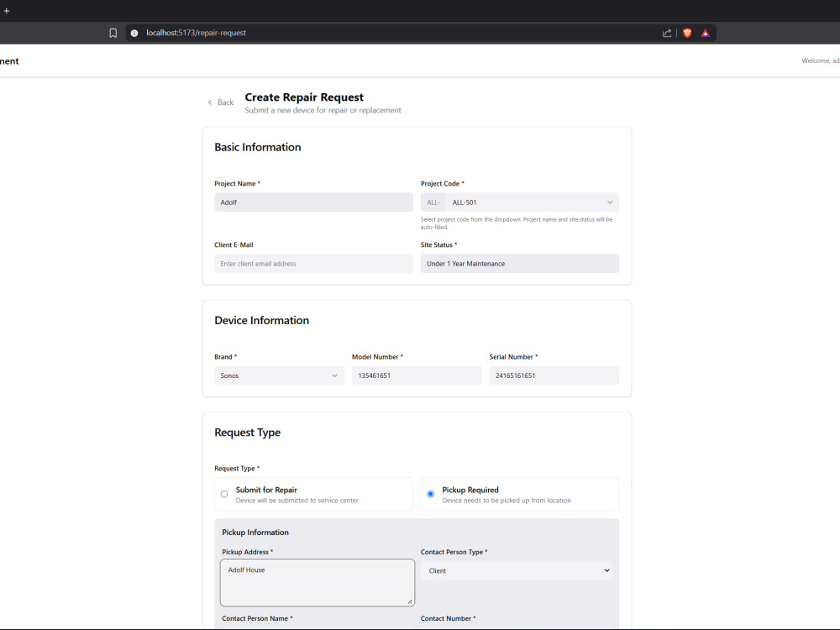This screenshot has height=630, width=840.
Task: Click 'Device will be submitted to service center' text
Action: coord(297,501)
